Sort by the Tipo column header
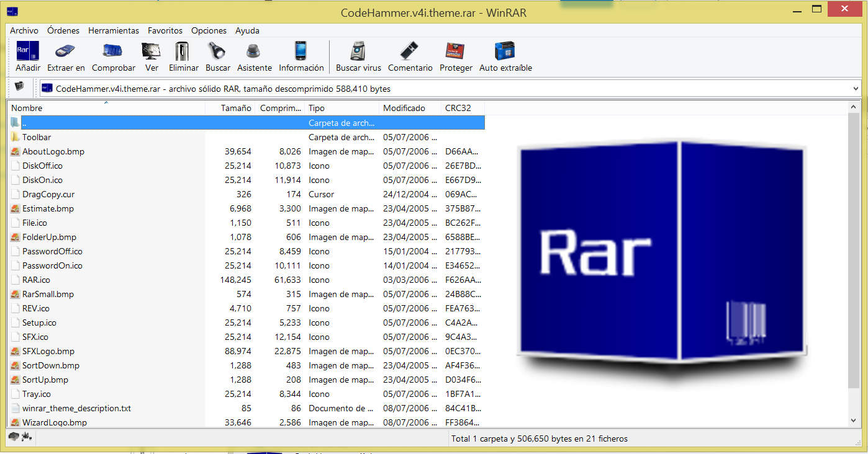868x454 pixels. [342, 108]
